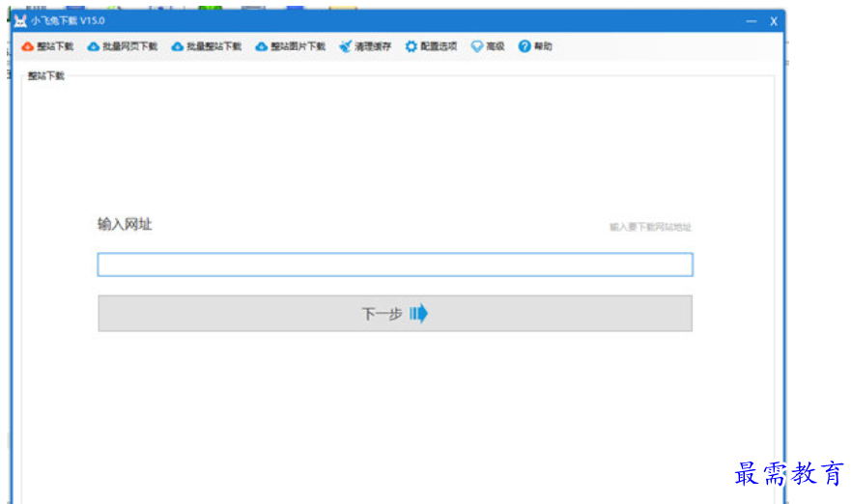Image resolution: width=852 pixels, height=504 pixels.
Task: Click the 输入网址 label
Action: 125,224
